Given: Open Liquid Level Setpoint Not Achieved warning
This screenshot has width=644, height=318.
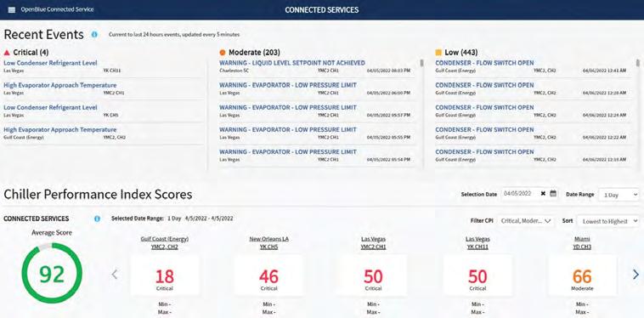Looking at the screenshot, I should point(292,63).
